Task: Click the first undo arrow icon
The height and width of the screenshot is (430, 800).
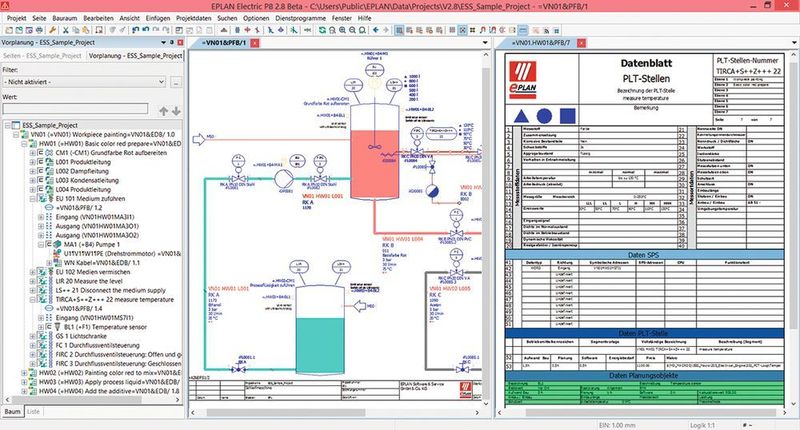Action: [136, 31]
